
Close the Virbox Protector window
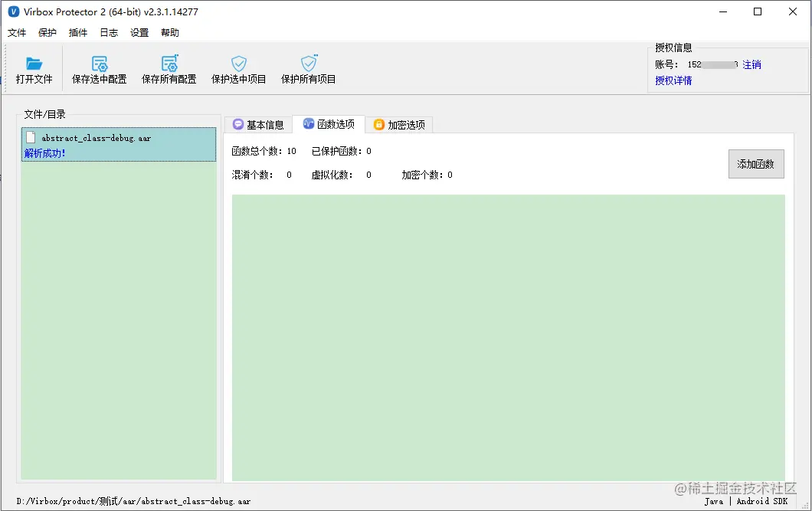click(792, 11)
